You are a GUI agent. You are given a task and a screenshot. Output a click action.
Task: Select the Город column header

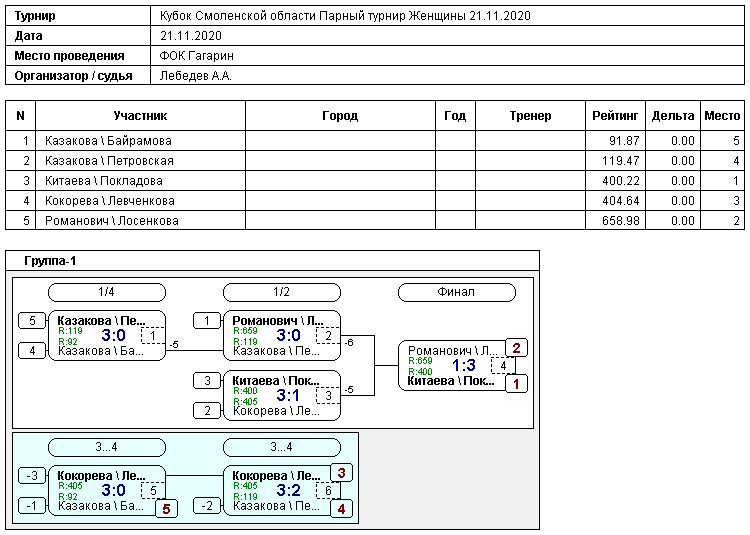tap(340, 116)
